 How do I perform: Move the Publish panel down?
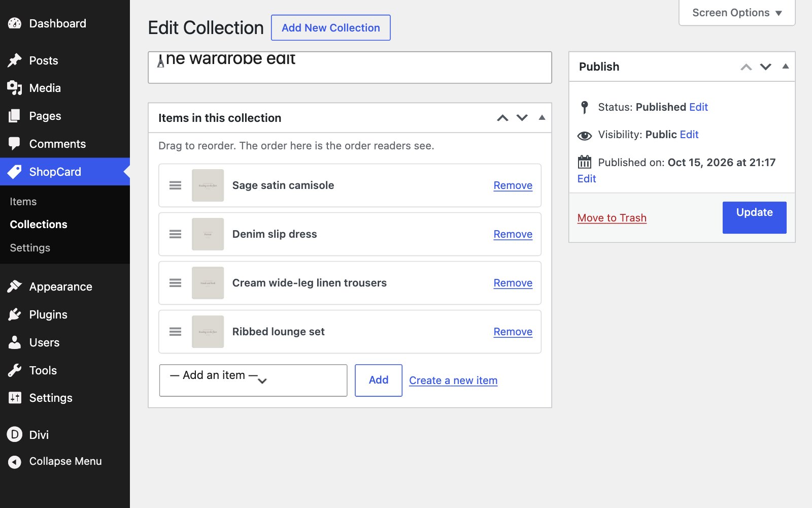click(x=766, y=67)
